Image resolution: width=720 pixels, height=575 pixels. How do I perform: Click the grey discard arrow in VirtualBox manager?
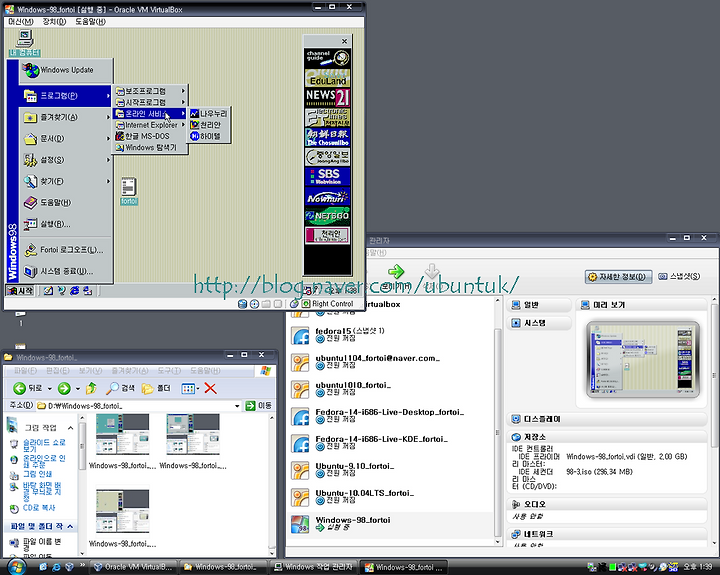432,271
